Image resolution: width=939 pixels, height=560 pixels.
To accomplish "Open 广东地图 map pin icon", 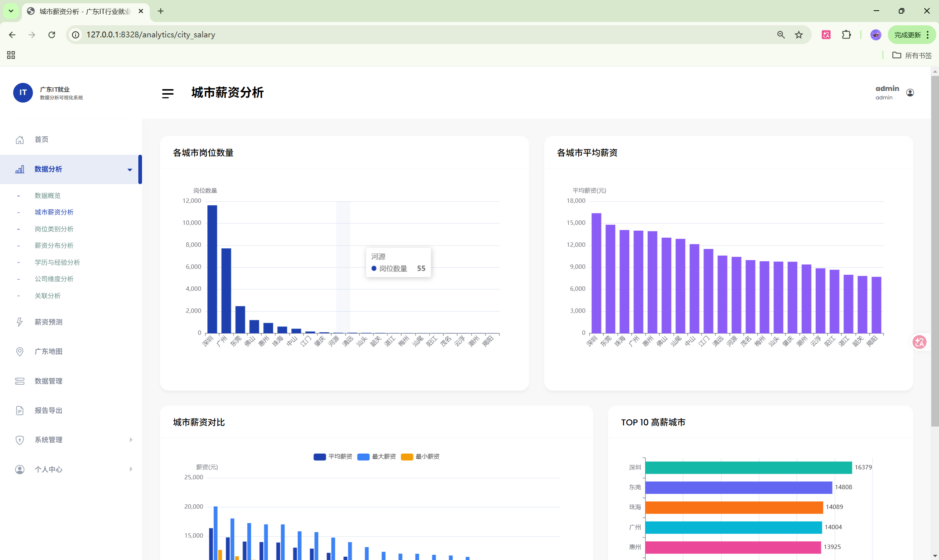I will pyautogui.click(x=20, y=351).
